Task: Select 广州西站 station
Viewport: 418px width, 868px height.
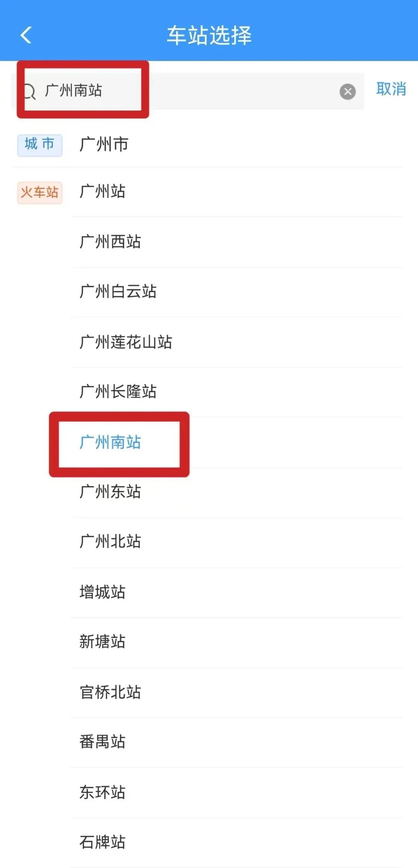Action: click(x=110, y=242)
